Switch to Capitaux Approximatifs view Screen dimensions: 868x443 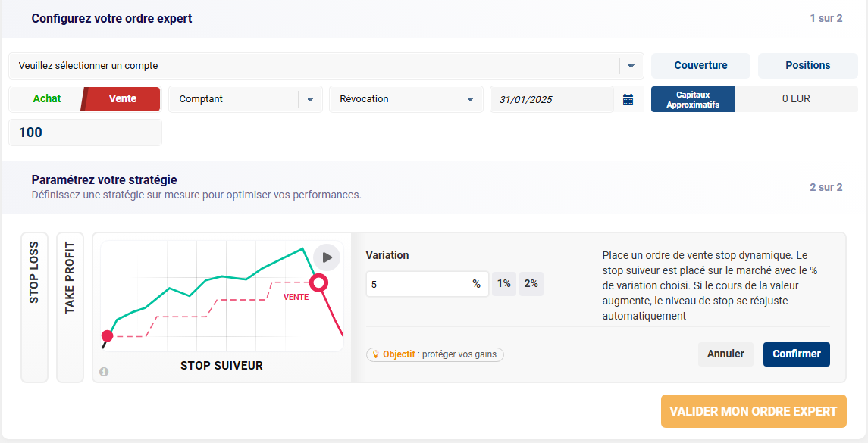tap(692, 98)
